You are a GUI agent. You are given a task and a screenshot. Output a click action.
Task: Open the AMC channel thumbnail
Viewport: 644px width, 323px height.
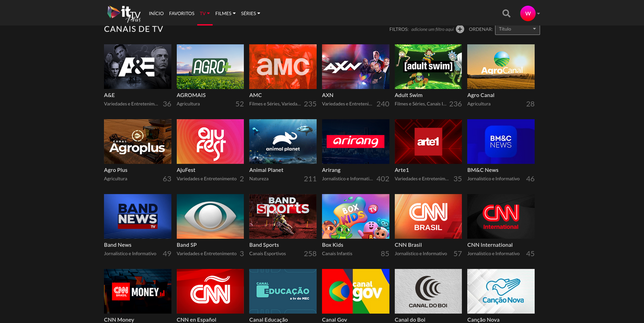click(x=283, y=66)
